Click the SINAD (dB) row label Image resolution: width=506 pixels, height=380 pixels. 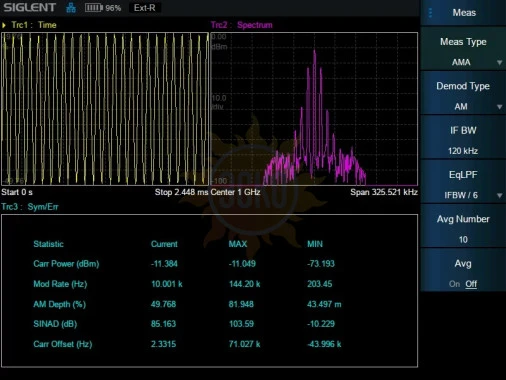click(x=55, y=324)
